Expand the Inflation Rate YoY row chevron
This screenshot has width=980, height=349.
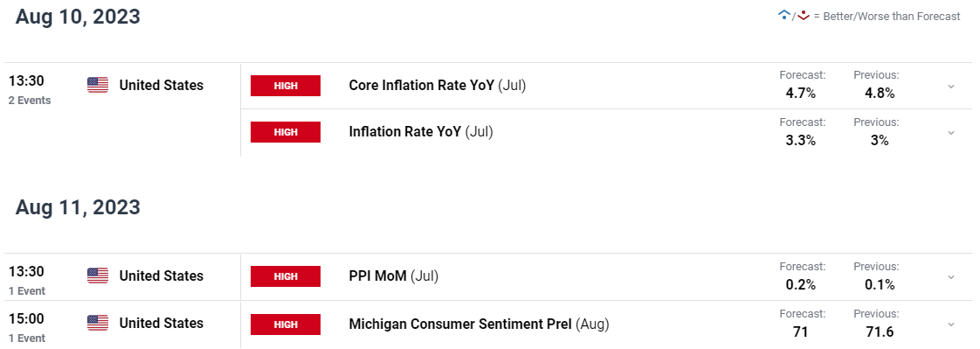950,133
